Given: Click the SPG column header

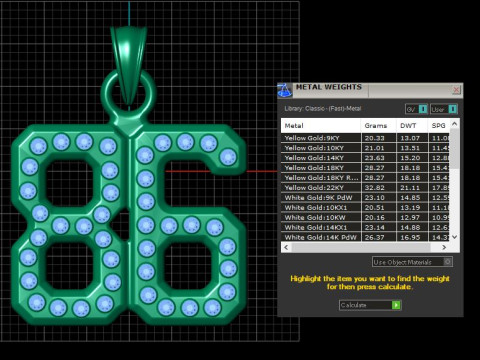Looking at the screenshot, I should click(439, 126).
